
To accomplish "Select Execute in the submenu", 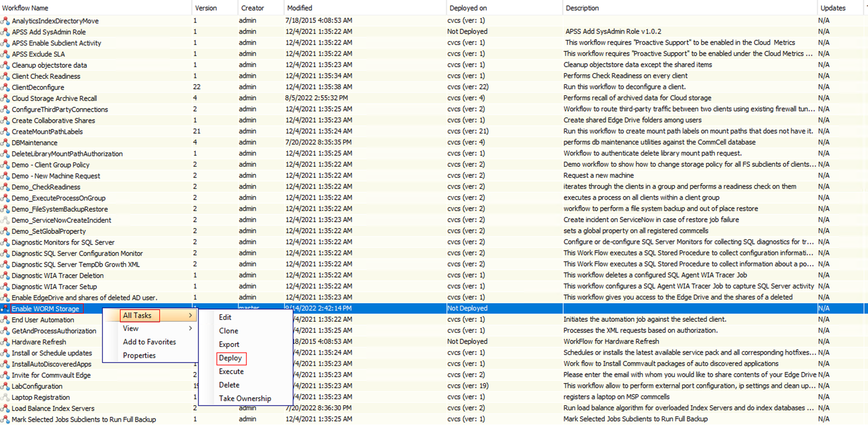I will [x=231, y=371].
